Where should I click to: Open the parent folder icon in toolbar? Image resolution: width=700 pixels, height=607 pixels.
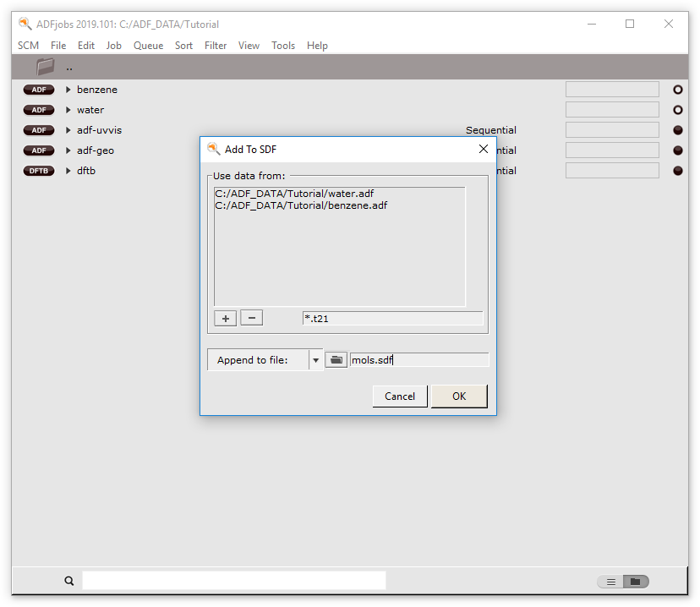click(46, 67)
